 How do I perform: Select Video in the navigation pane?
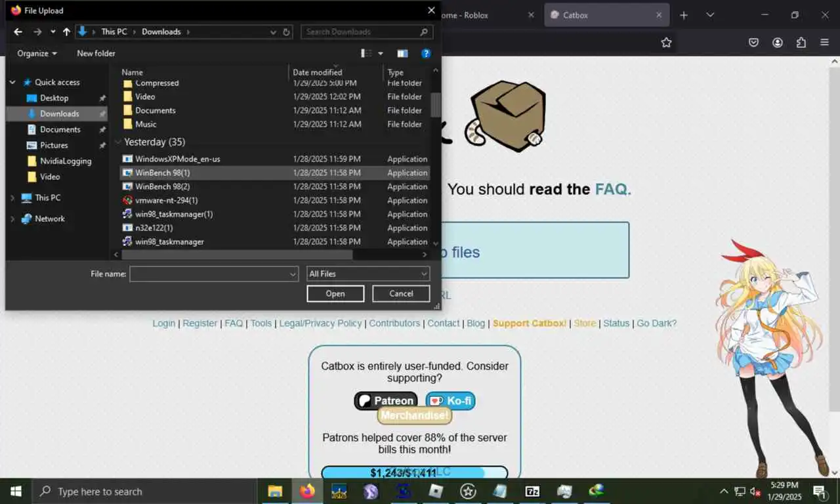pos(50,177)
